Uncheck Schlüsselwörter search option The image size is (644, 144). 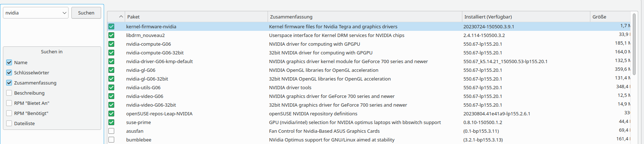pyautogui.click(x=9, y=73)
